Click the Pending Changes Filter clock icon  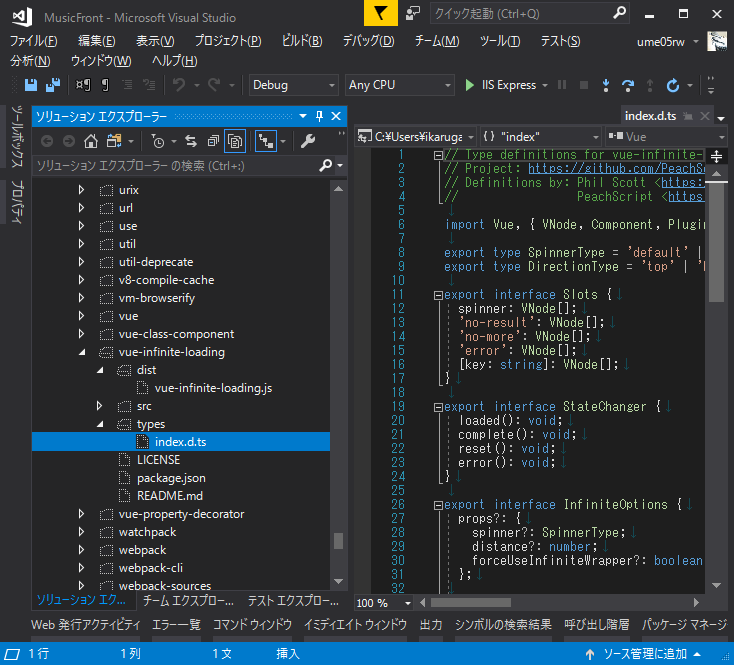click(x=158, y=141)
